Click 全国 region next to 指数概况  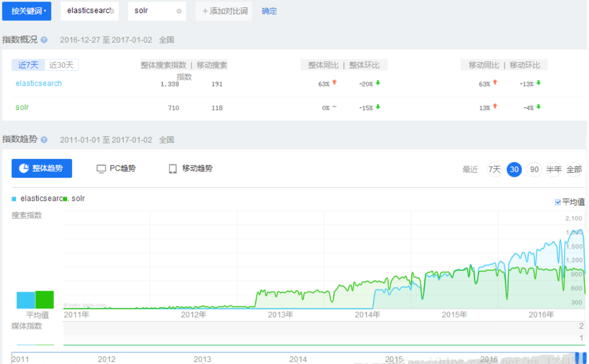point(166,40)
